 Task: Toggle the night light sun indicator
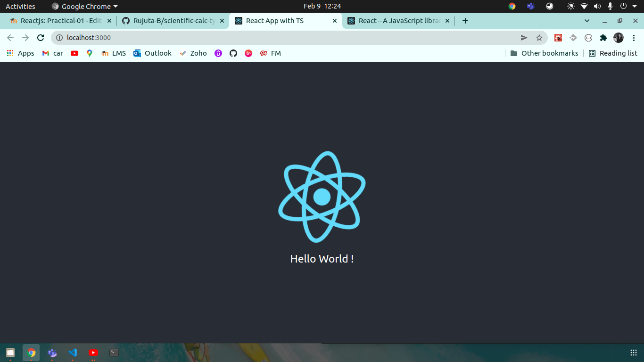(x=571, y=6)
